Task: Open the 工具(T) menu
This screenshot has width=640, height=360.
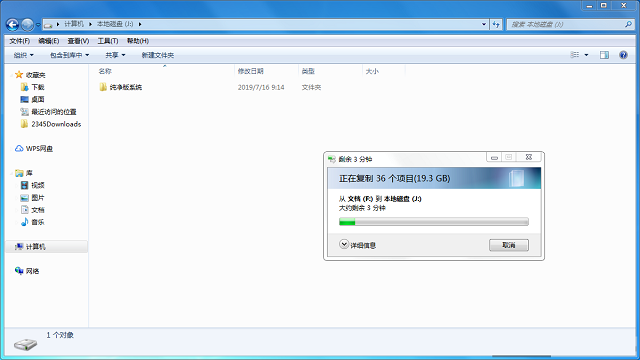Action: [108, 41]
